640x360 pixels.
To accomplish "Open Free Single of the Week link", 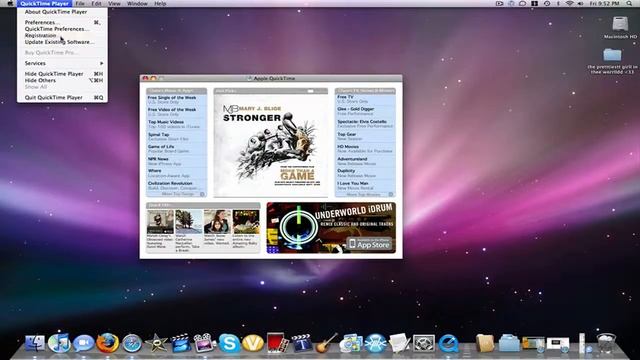I will point(172,98).
